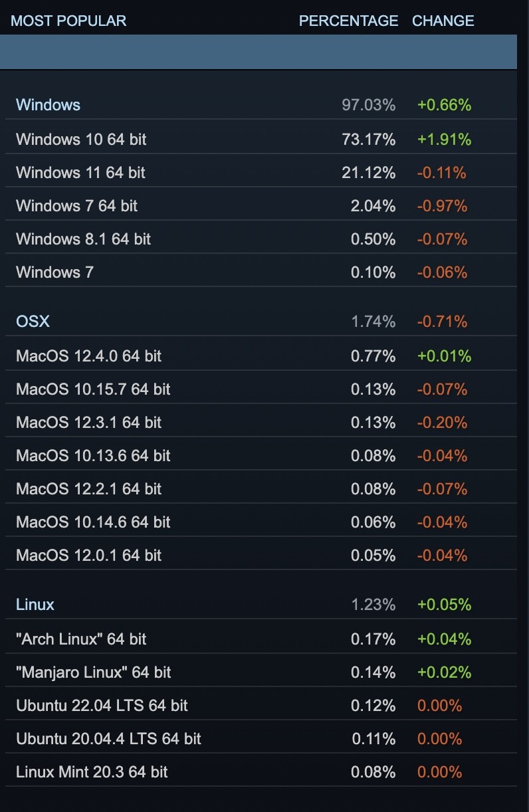Viewport: 529px width, 812px height.
Task: Select the Windows 11 64 bit row
Action: click(x=261, y=172)
